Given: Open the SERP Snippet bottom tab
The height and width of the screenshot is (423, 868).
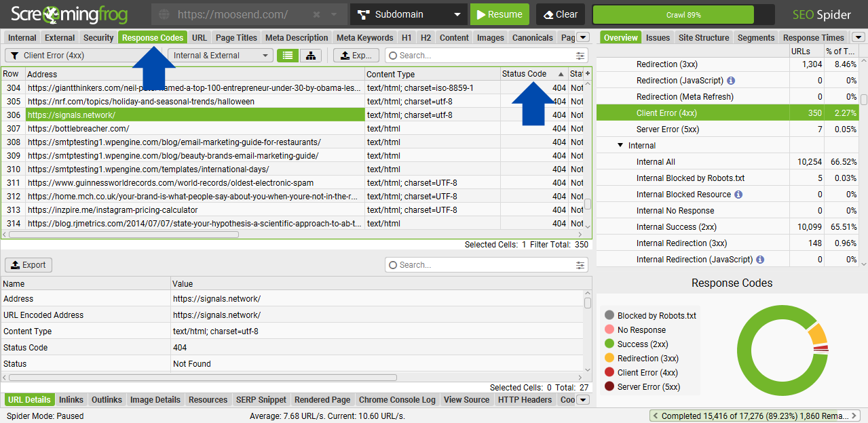Looking at the screenshot, I should point(261,400).
